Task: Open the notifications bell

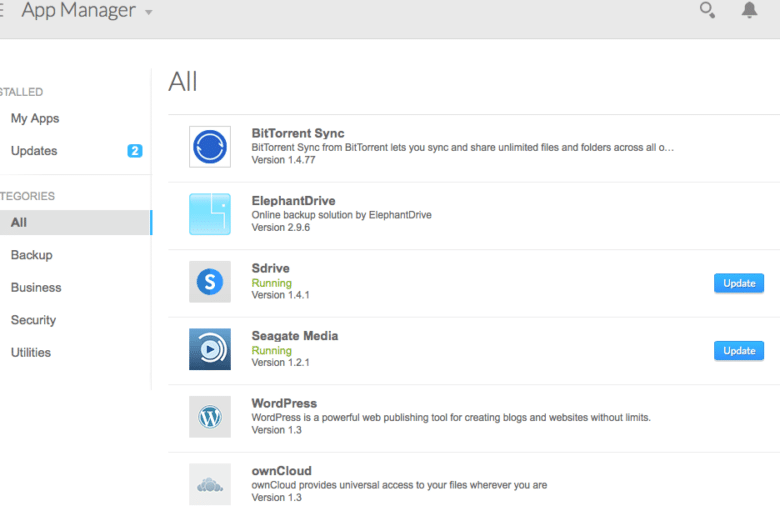Action: [749, 9]
